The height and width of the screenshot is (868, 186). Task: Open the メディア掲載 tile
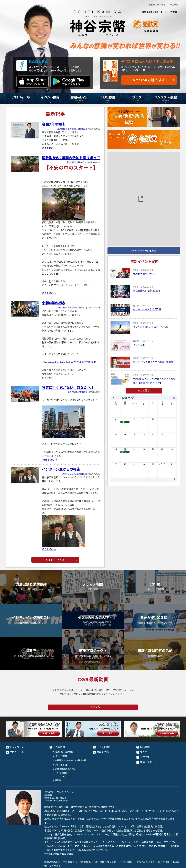(x=93, y=587)
